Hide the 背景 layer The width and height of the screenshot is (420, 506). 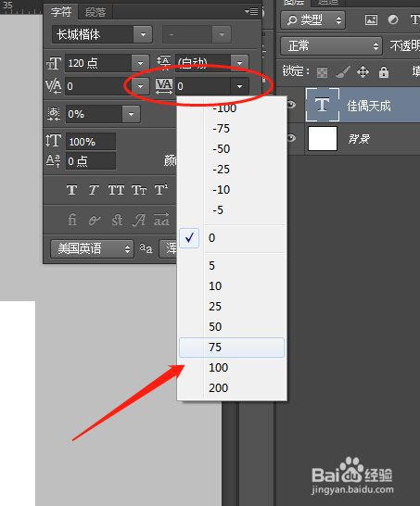pyautogui.click(x=291, y=138)
